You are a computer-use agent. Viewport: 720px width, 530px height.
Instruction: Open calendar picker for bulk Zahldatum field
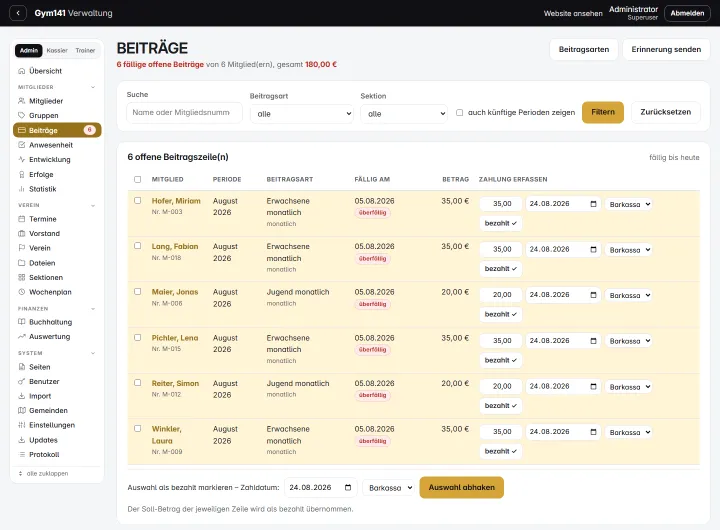tap(348, 487)
